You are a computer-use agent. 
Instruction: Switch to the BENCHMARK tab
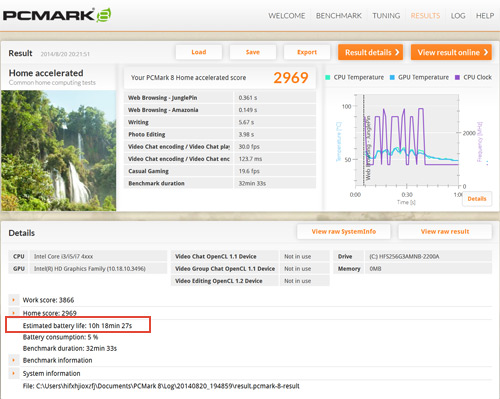(x=339, y=16)
